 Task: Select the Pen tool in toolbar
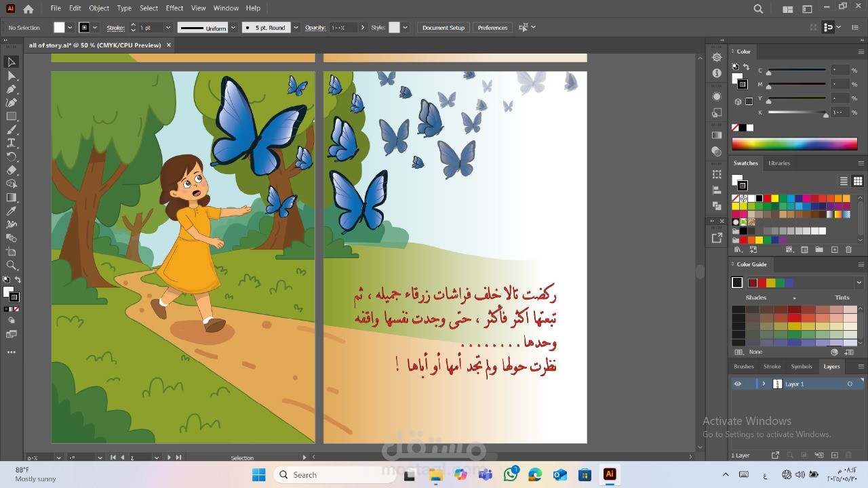[x=12, y=89]
